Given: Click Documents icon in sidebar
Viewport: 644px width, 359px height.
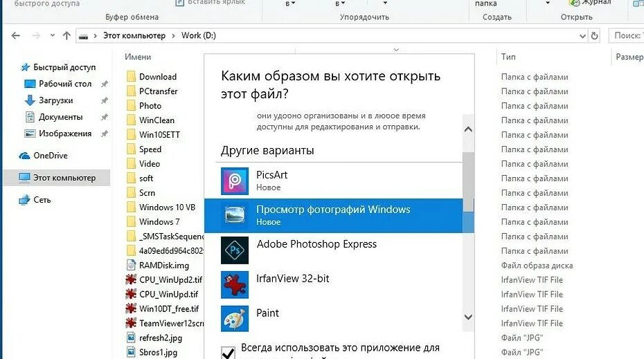Looking at the screenshot, I should pyautogui.click(x=30, y=117).
